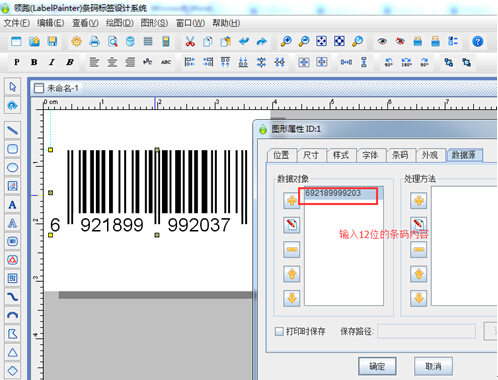This screenshot has height=380, width=498.
Task: Select the image insert tool
Action: point(13,186)
